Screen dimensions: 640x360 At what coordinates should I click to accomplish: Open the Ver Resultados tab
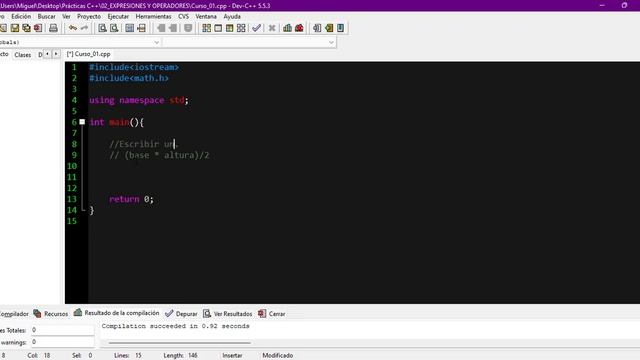point(228,313)
